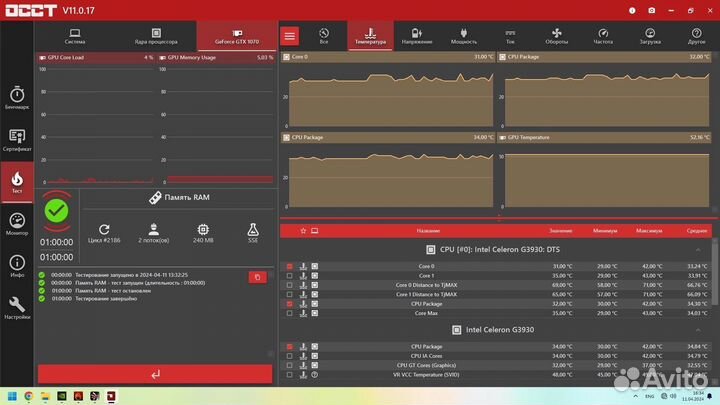Image resolution: width=720 pixels, height=405 pixels.
Task: Click the star icon in table header
Action: [x=303, y=231]
